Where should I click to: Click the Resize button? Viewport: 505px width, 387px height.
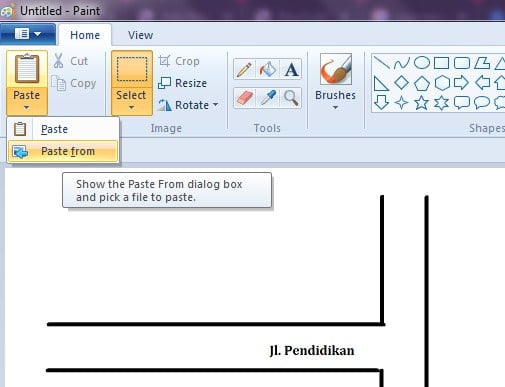pos(182,83)
